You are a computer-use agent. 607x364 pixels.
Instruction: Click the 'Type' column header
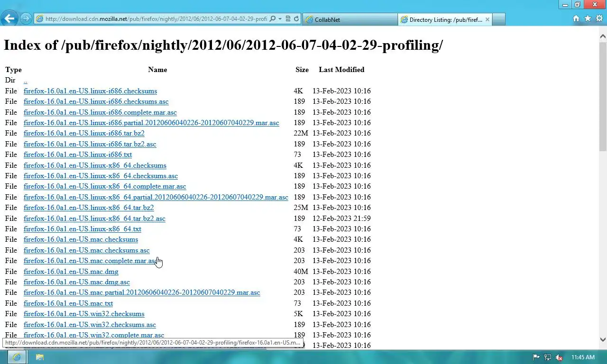pos(13,70)
